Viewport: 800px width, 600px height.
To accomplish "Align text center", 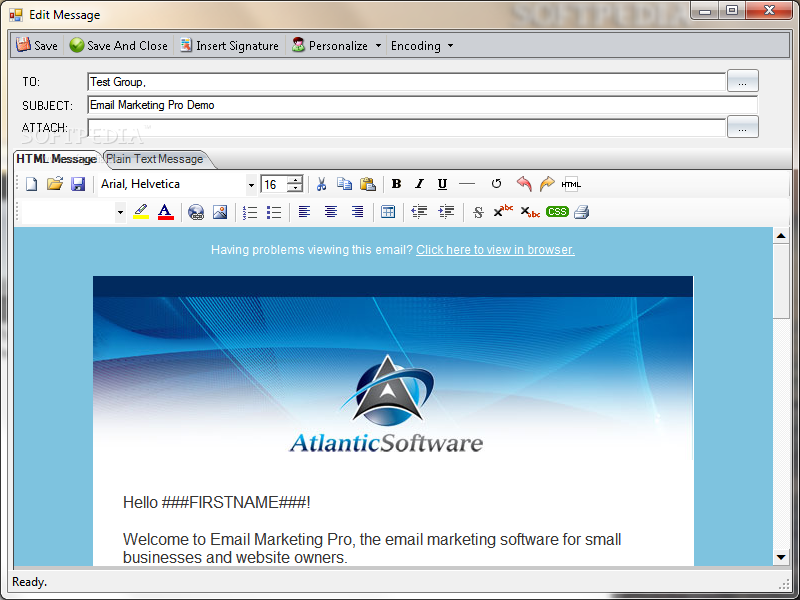I will tap(331, 212).
